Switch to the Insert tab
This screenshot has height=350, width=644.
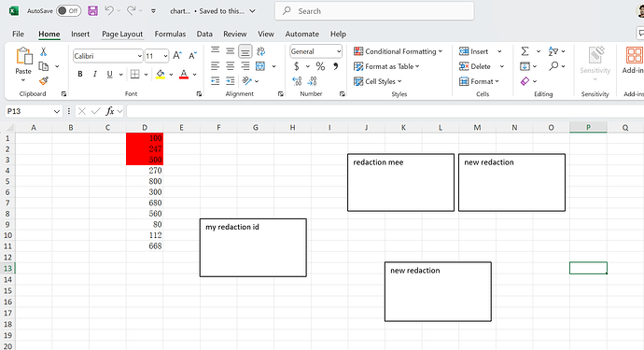point(80,35)
